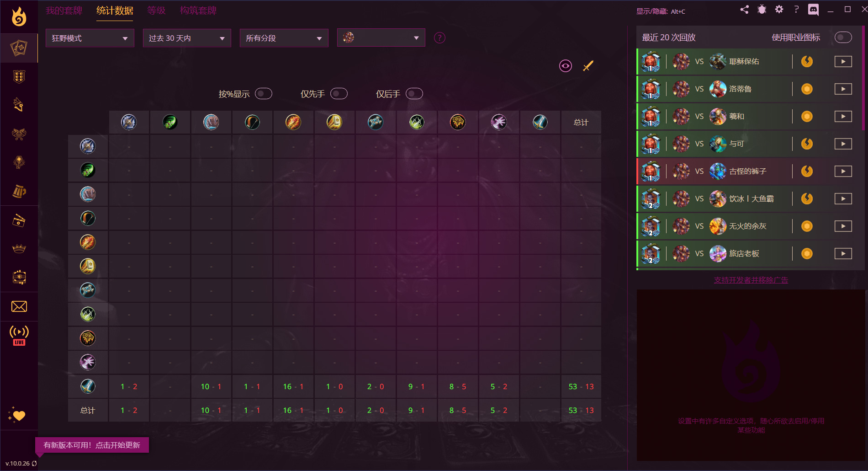Click the help circle next to filters
868x471 pixels.
click(439, 38)
